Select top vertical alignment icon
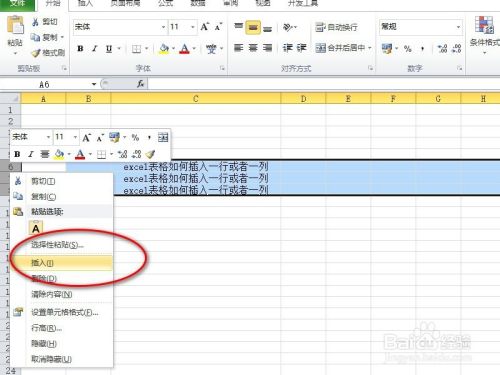The height and width of the screenshot is (375, 500). click(238, 26)
